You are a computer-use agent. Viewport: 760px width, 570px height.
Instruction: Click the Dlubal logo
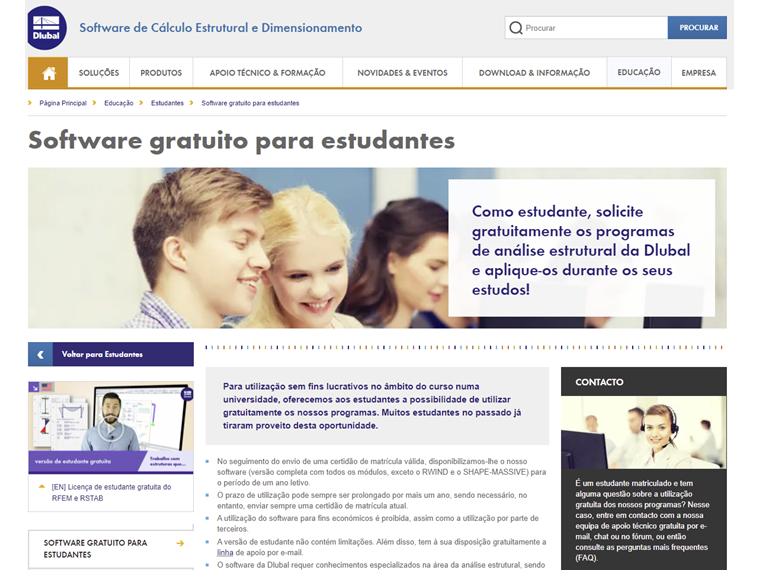pyautogui.click(x=47, y=28)
